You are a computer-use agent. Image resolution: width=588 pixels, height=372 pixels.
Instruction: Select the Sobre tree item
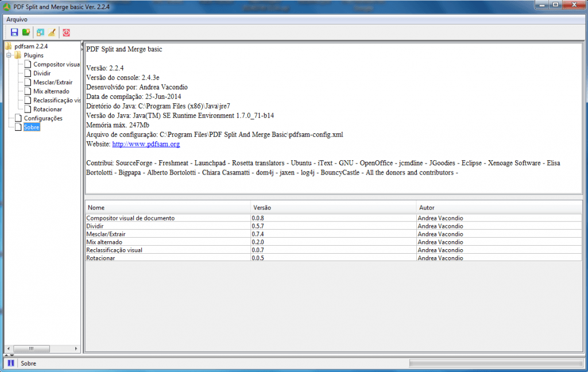coord(32,127)
